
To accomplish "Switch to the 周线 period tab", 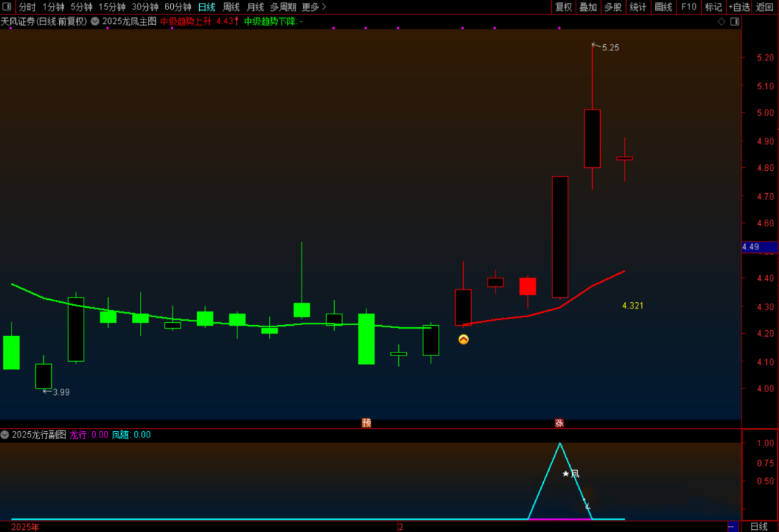I will point(231,6).
